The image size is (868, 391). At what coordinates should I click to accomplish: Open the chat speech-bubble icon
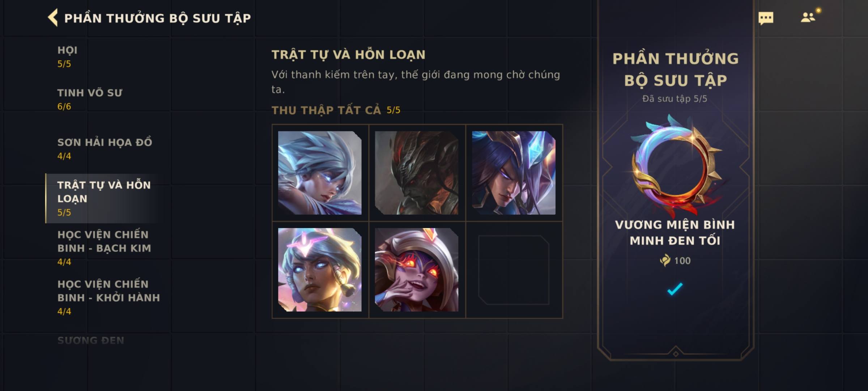[x=766, y=18]
